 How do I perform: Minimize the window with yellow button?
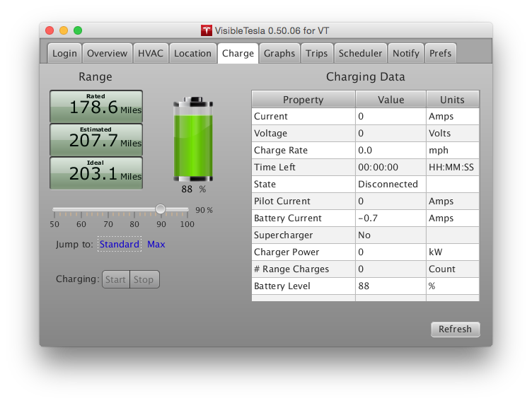64,30
